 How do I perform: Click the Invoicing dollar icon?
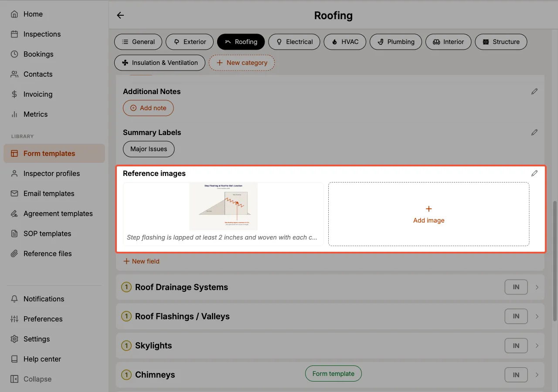[x=14, y=94]
